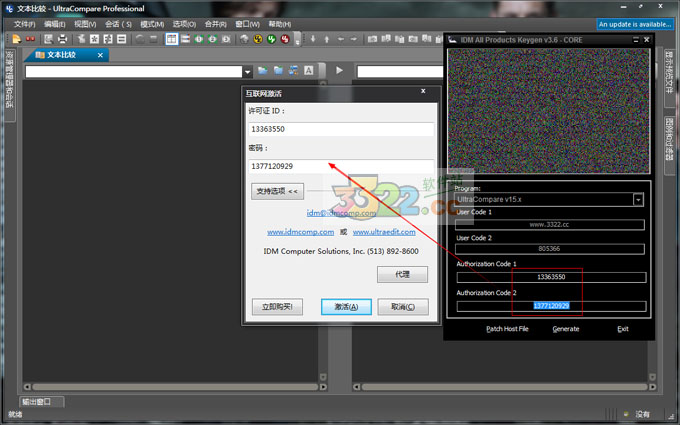Click the right arrow merge icon
The height and width of the screenshot is (425, 680).
coord(354,39)
